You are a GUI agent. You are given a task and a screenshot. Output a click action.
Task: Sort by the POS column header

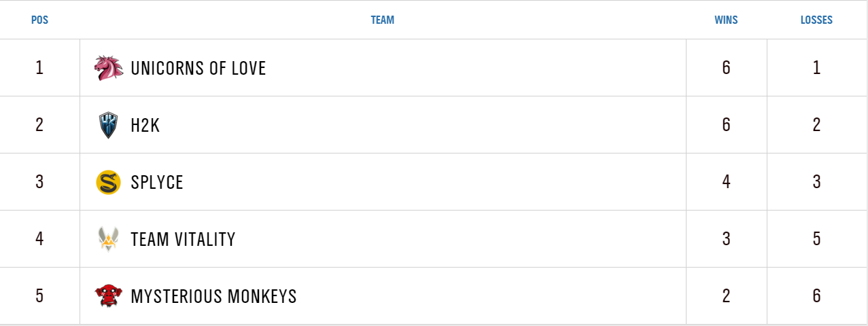click(x=39, y=20)
